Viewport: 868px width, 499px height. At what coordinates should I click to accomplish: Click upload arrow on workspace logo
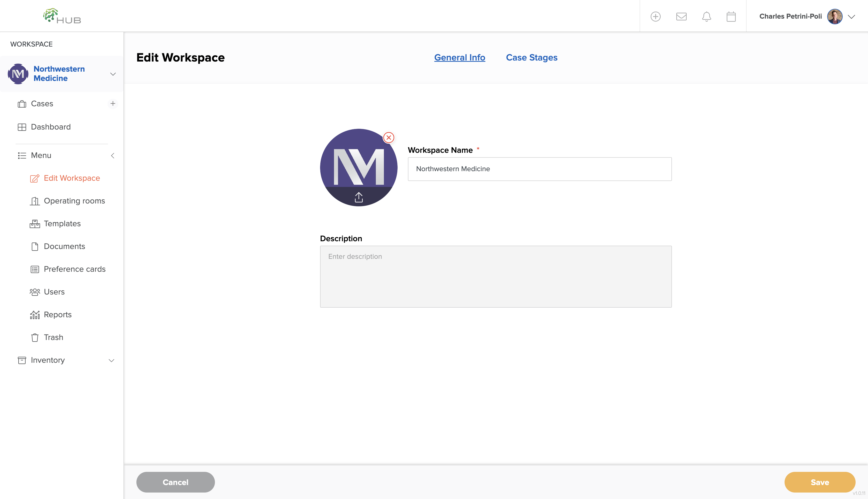pyautogui.click(x=359, y=198)
